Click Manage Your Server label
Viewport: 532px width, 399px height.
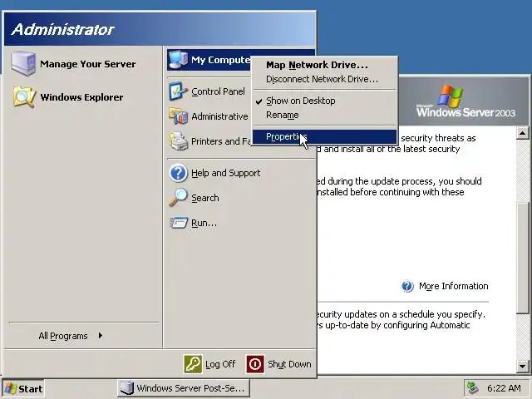pos(87,64)
